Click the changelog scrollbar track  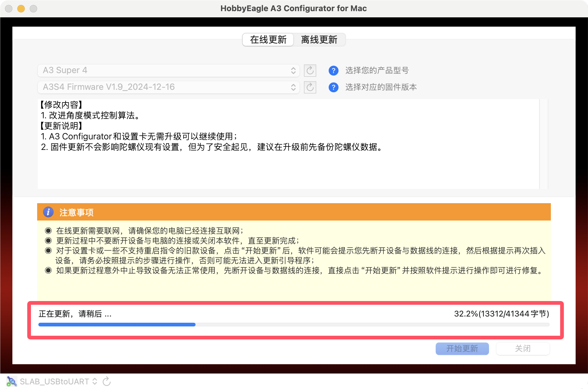[x=543, y=144]
